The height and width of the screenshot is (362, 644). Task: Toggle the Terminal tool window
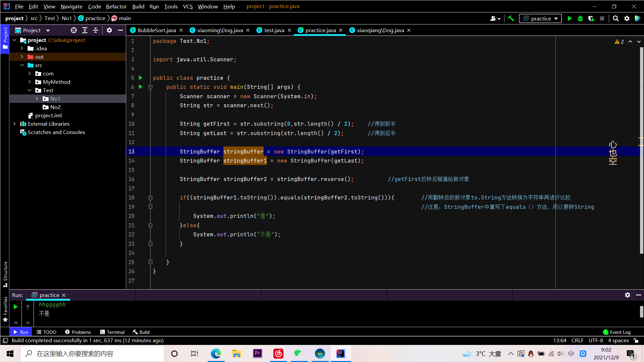tap(112, 332)
